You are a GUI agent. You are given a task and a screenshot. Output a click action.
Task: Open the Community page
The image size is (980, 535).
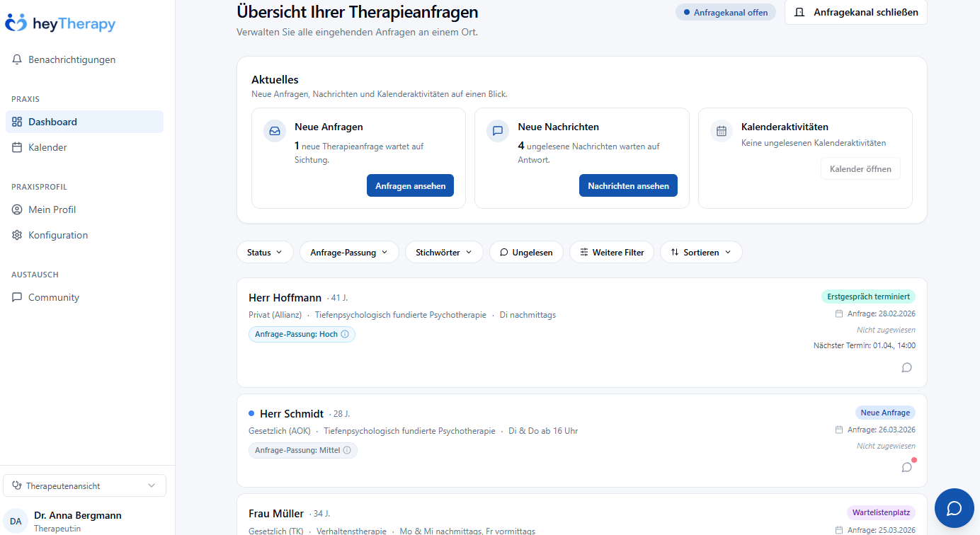84,297
